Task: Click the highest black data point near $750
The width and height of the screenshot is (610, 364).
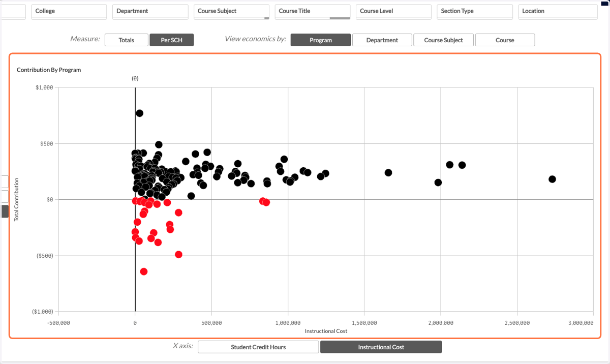Action: pos(140,113)
